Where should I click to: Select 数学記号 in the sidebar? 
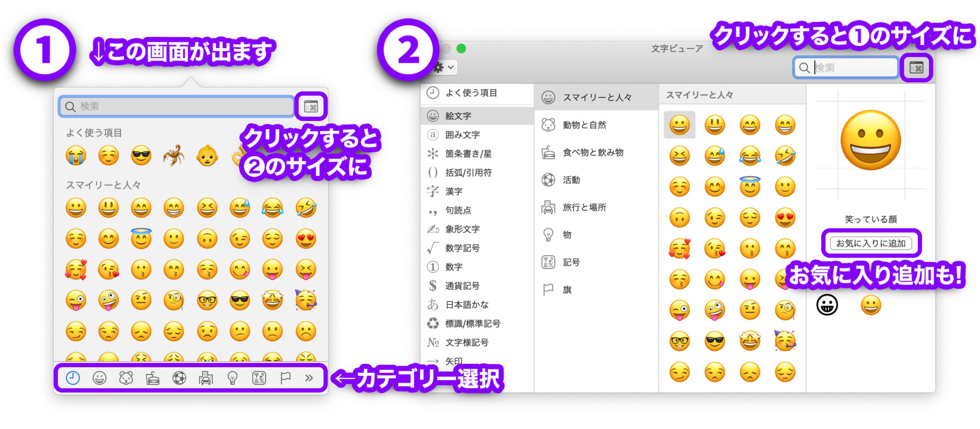pyautogui.click(x=477, y=248)
